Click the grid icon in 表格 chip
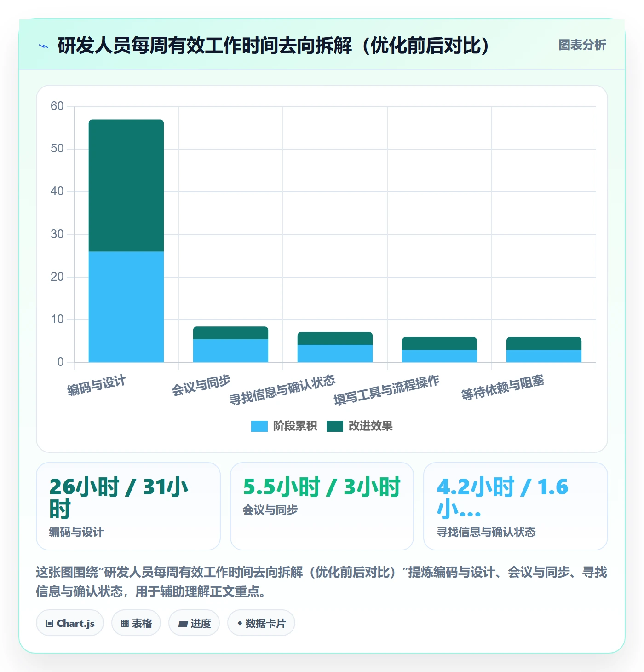The height and width of the screenshot is (672, 644). pos(125,624)
